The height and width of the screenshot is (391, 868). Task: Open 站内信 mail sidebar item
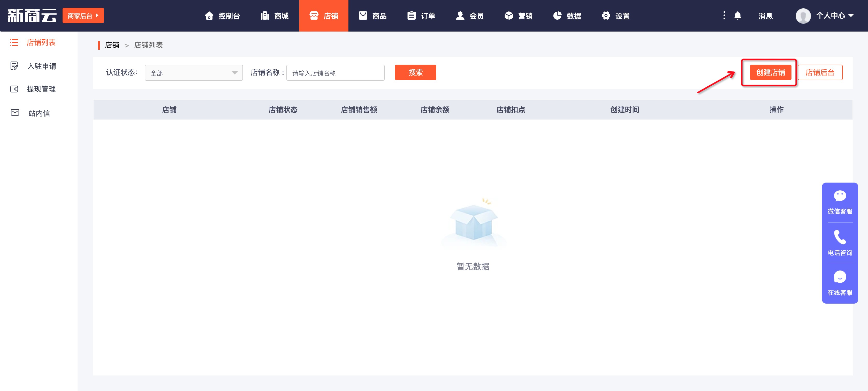39,113
